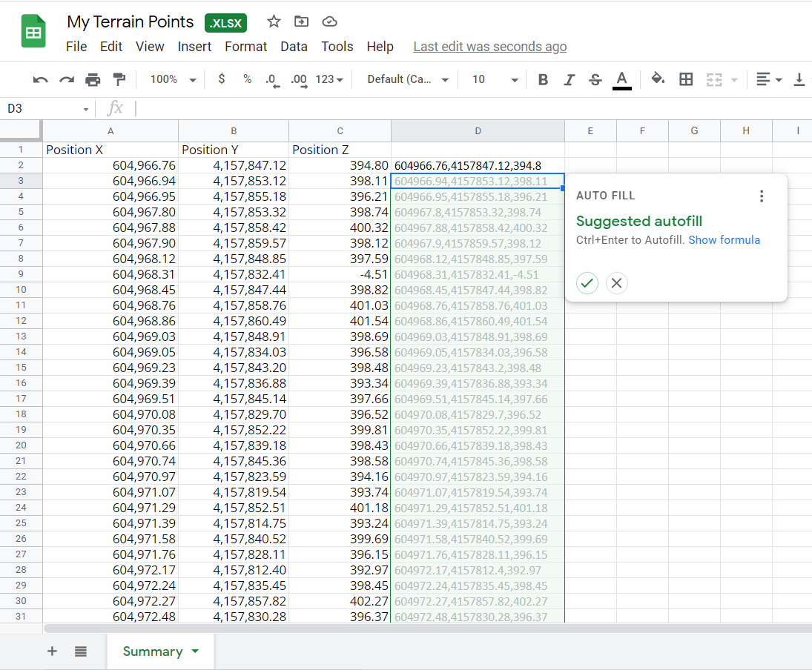Viewport: 812px width, 670px height.
Task: Open the Default font dropdown
Action: [408, 80]
